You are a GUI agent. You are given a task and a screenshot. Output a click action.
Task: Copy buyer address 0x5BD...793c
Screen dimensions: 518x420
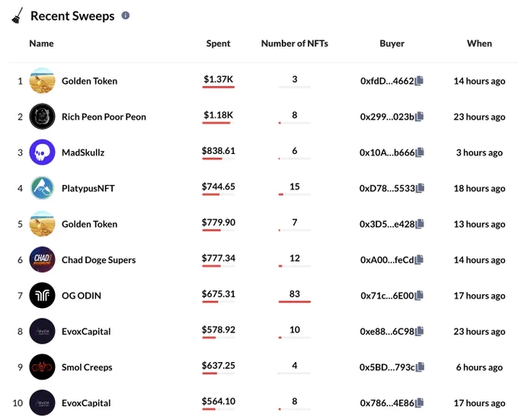(x=420, y=367)
